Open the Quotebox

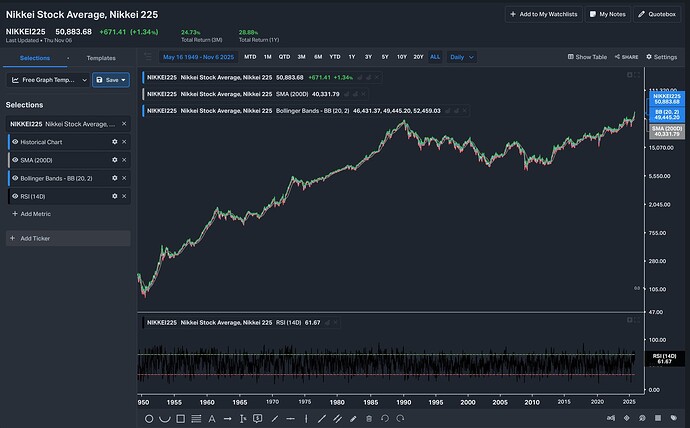pyautogui.click(x=657, y=14)
